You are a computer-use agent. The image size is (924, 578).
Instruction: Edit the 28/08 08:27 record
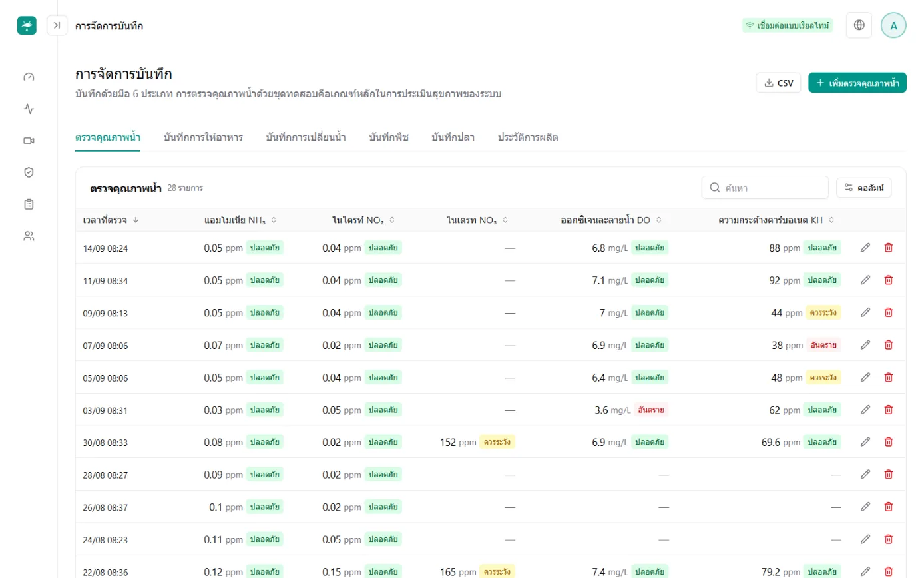tap(865, 474)
